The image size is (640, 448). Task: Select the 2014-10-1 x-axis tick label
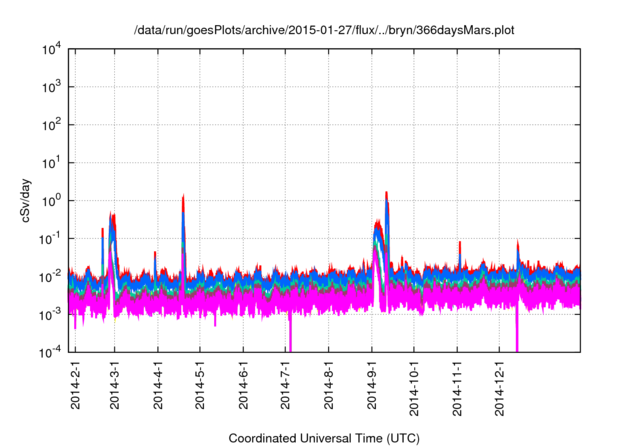point(414,389)
